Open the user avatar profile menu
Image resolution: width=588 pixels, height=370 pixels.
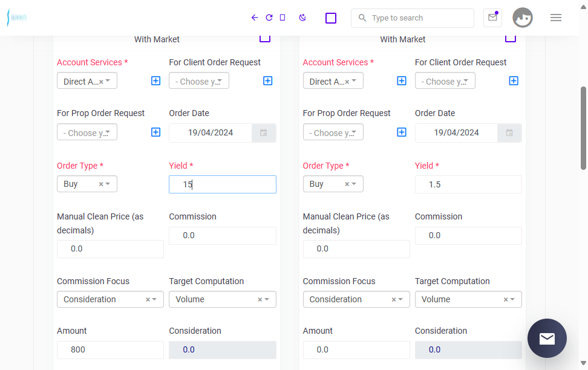pos(523,18)
